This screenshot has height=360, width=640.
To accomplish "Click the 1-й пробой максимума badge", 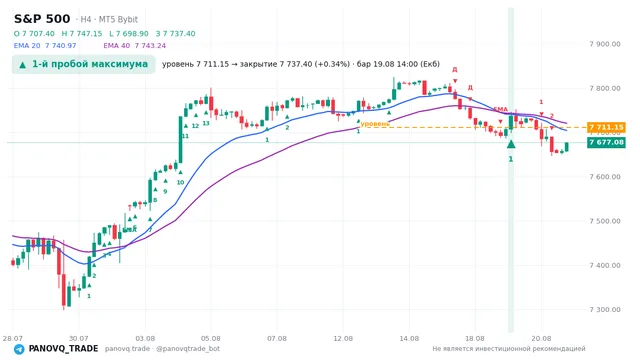I will (x=83, y=64).
